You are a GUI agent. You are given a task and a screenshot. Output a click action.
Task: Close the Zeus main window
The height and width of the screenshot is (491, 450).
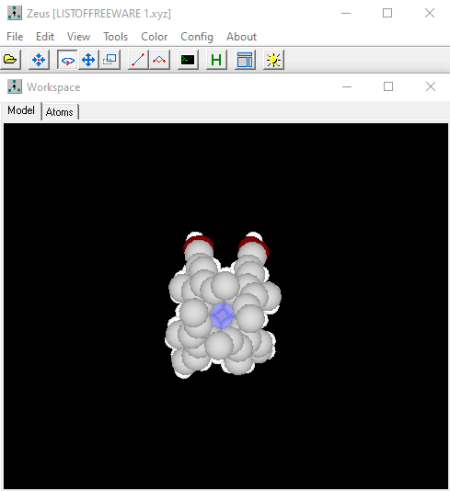pos(430,13)
